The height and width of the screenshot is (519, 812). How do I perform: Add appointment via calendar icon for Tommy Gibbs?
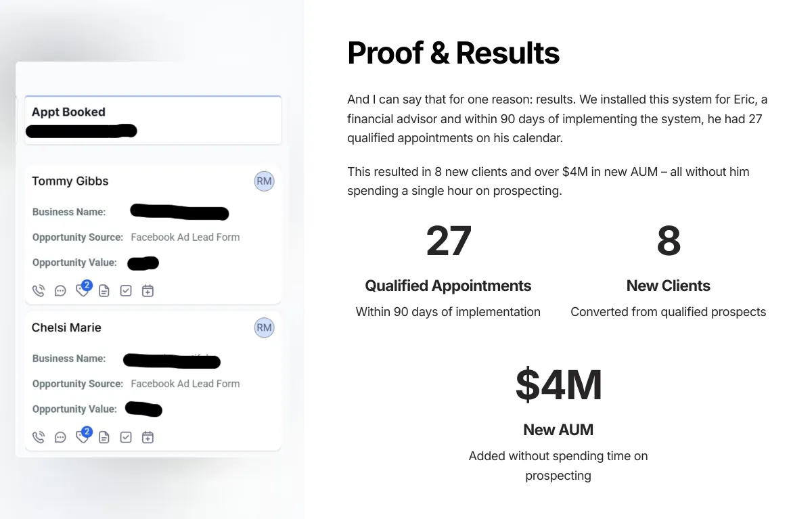[x=147, y=290]
